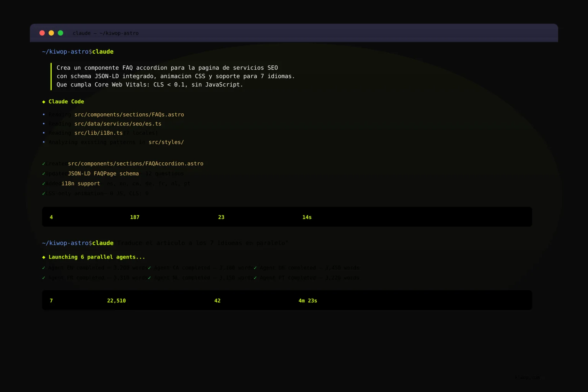Click the '187' value in first stats bar
The height and width of the screenshot is (392, 588).
(135, 217)
